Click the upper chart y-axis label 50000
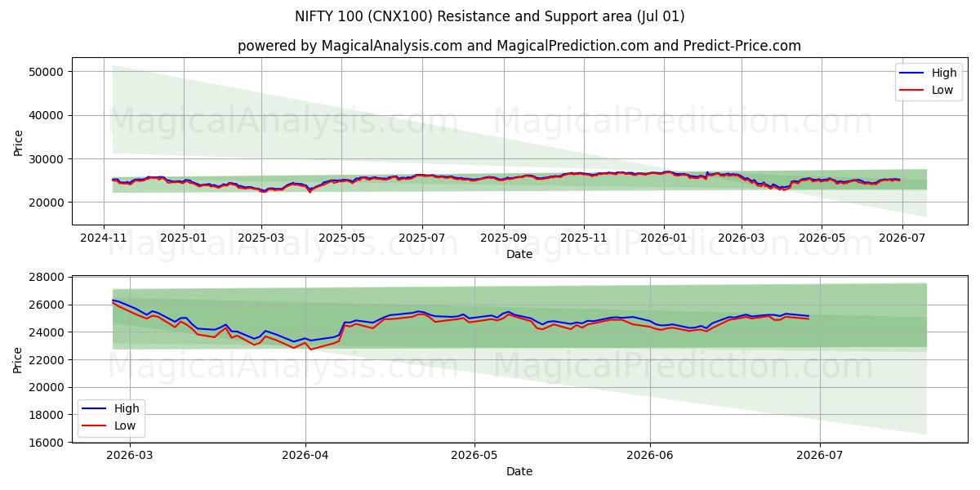Viewport: 980px width, 490px height. [x=48, y=72]
